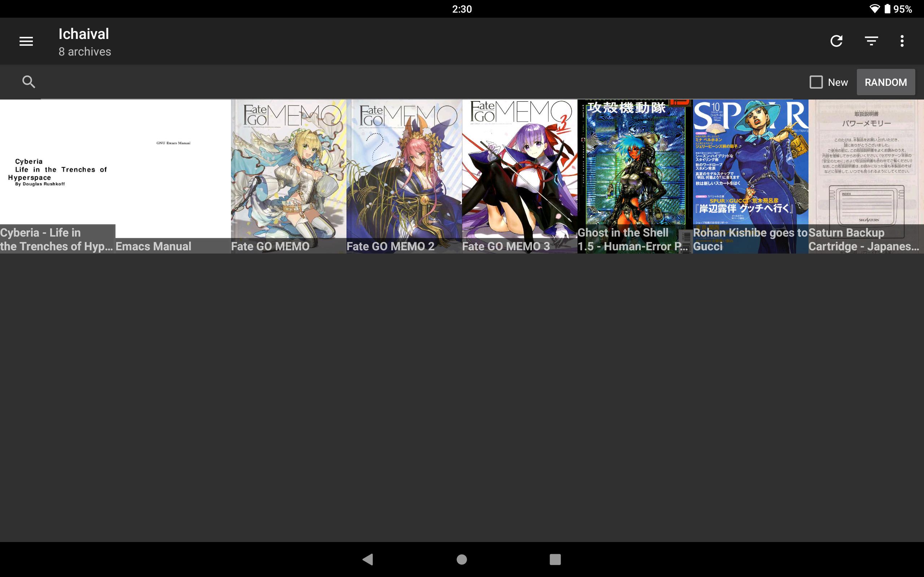Tap the Android home circle button
The height and width of the screenshot is (577, 924).
462,559
